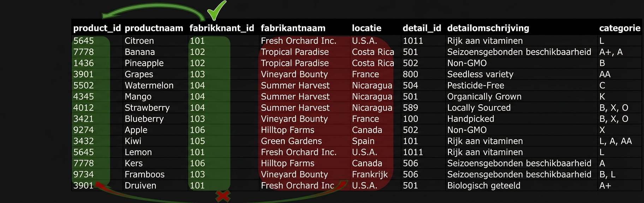The width and height of the screenshot is (644, 203).
Task: Click the Watermelon product name cell
Action: [x=149, y=86]
